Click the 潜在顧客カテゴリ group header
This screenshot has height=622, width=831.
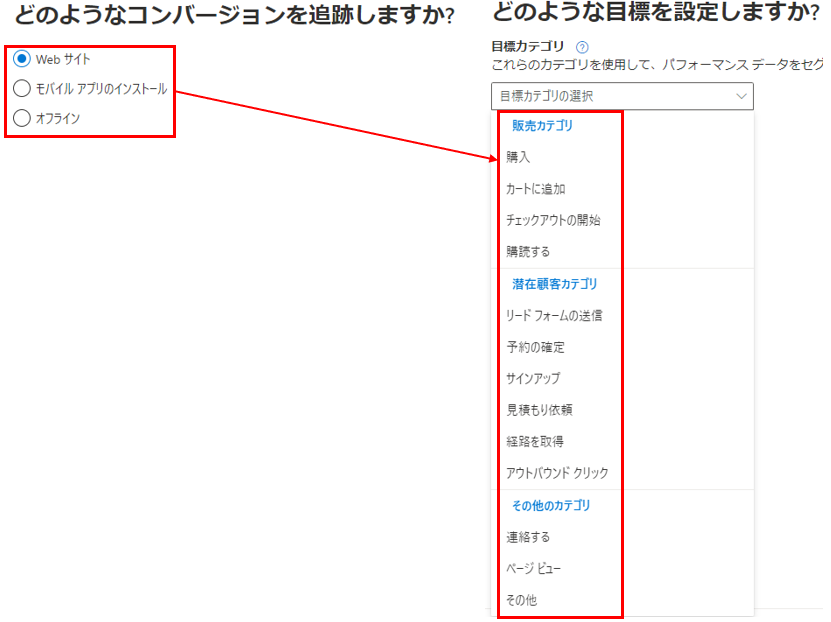(554, 285)
